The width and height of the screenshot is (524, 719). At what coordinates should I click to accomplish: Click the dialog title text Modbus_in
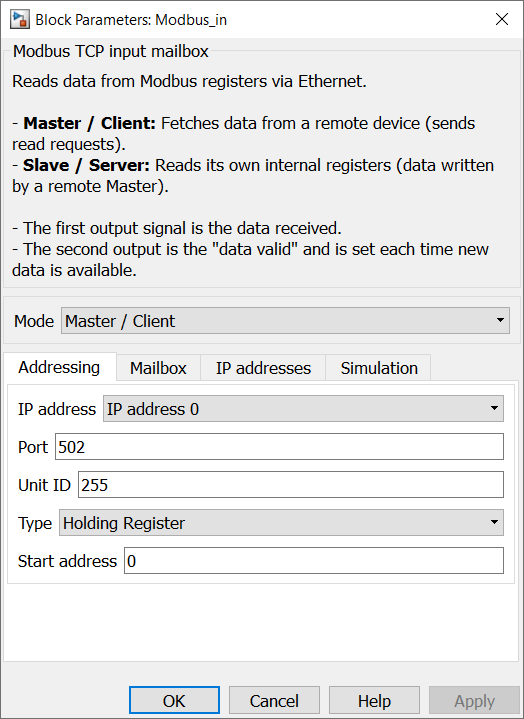[x=191, y=20]
